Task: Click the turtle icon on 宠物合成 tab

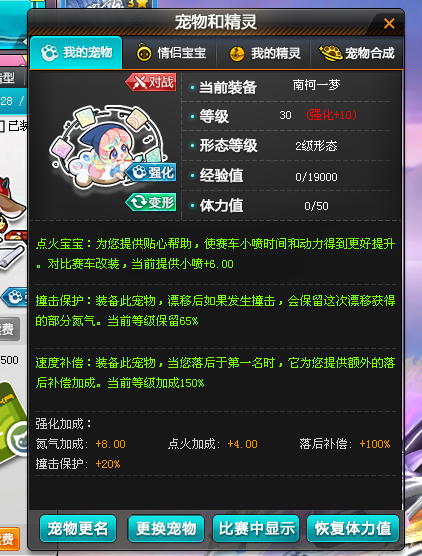Action: pos(331,53)
